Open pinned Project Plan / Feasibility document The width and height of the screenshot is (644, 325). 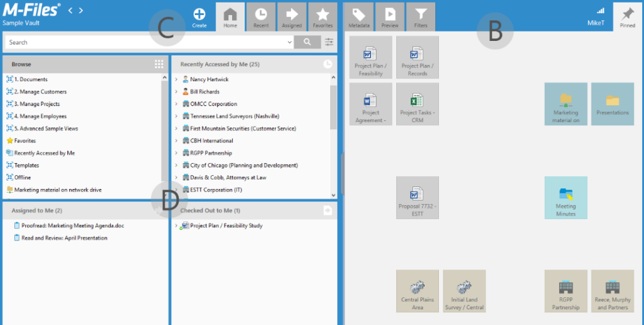[x=370, y=57]
